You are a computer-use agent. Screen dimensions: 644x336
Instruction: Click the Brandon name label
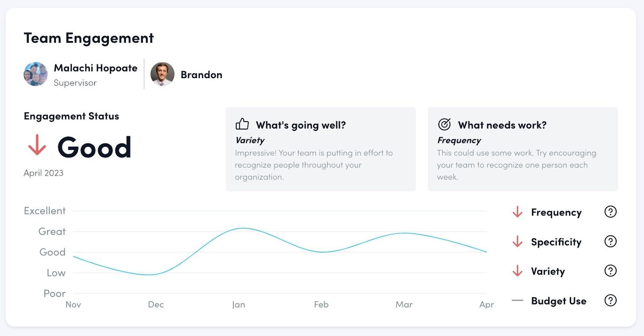coord(201,75)
